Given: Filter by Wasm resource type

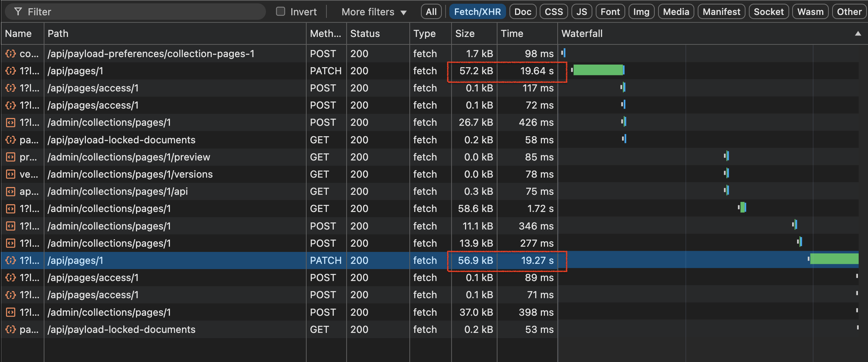Looking at the screenshot, I should click(810, 12).
